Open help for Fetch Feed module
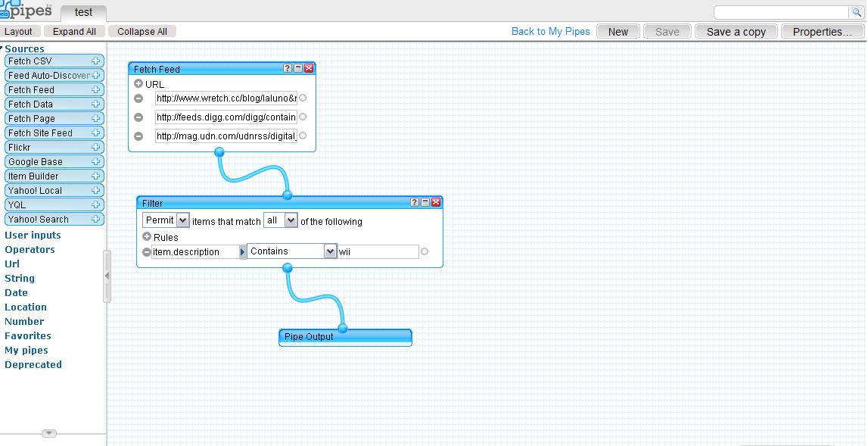Image resolution: width=868 pixels, height=446 pixels. [288, 69]
